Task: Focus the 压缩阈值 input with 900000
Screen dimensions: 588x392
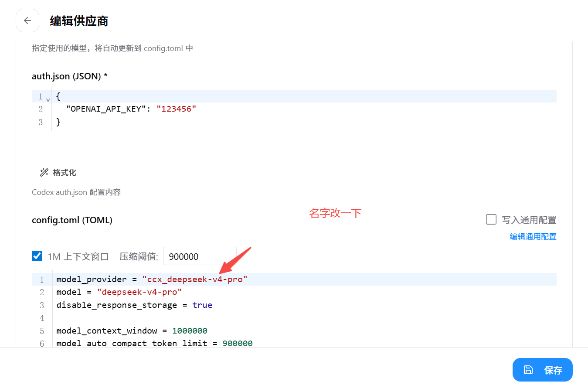Action: 200,256
